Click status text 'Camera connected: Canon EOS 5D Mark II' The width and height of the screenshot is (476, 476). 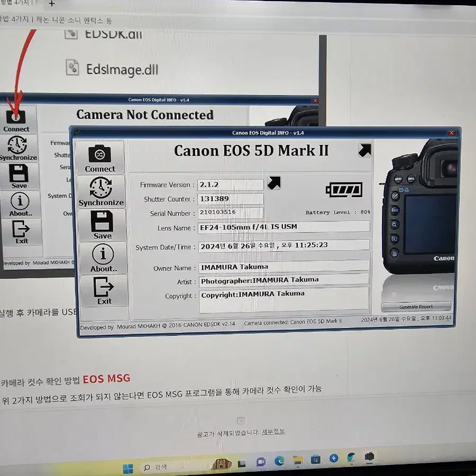[x=292, y=322]
